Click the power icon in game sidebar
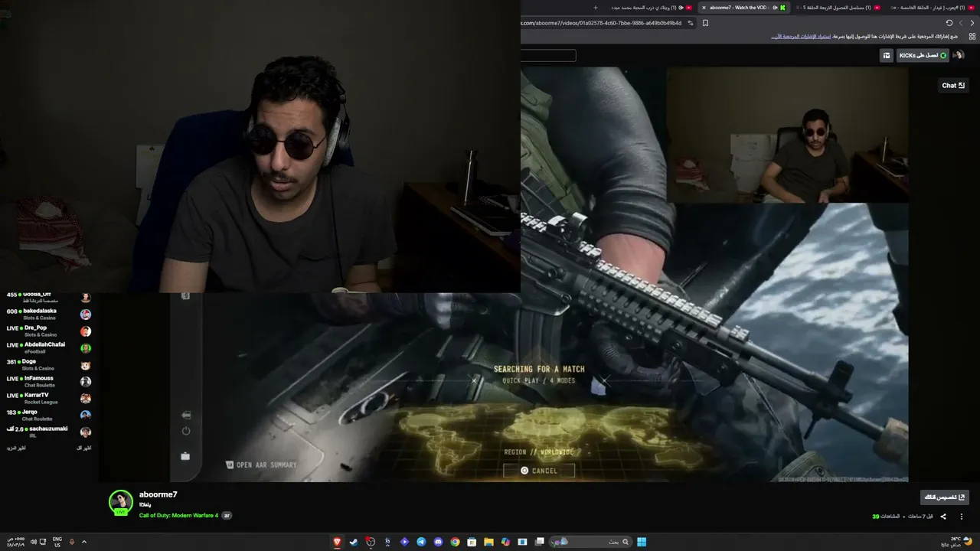The image size is (980, 551). coord(185,431)
